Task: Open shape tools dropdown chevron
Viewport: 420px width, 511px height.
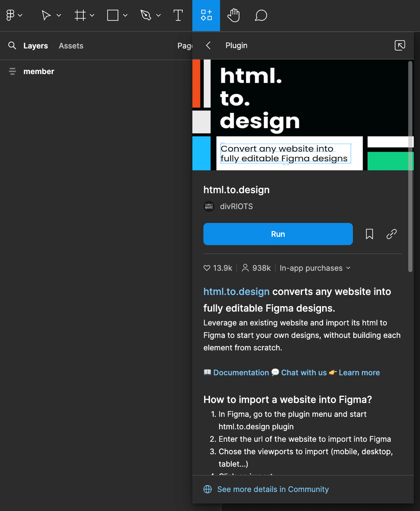Action: (125, 15)
